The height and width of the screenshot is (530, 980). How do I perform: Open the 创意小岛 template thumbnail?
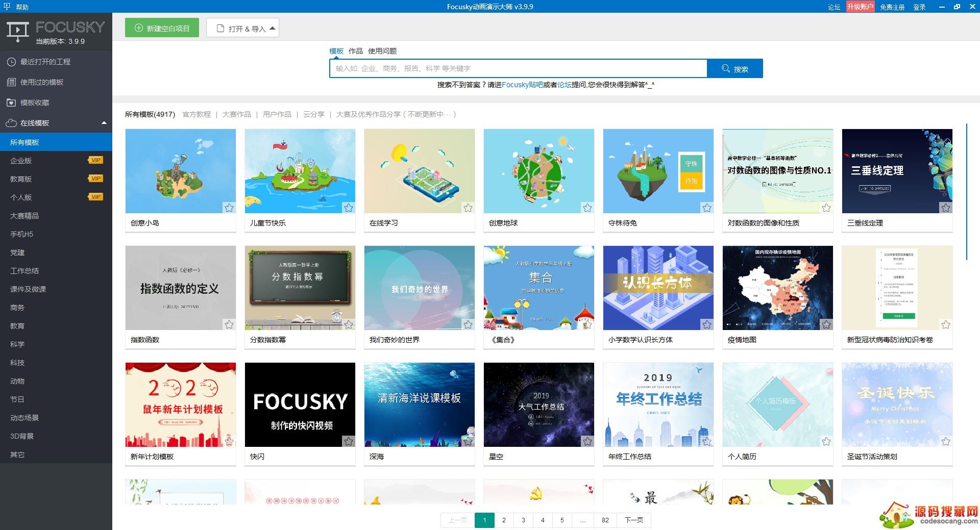(181, 171)
